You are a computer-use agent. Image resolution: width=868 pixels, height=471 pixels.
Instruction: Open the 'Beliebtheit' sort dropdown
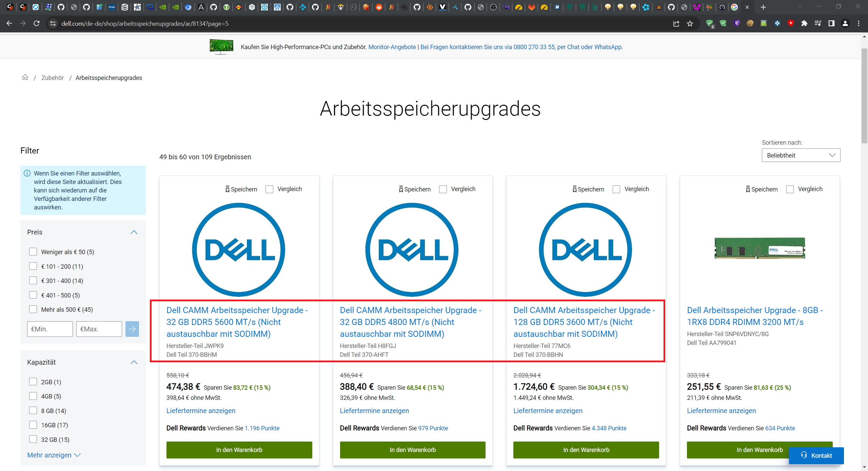click(801, 155)
